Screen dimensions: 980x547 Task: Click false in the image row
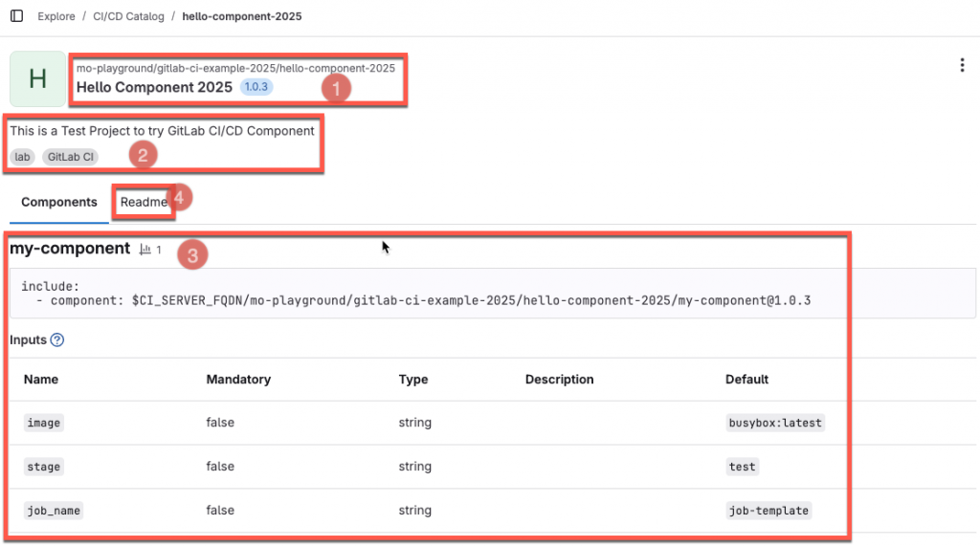[220, 423]
